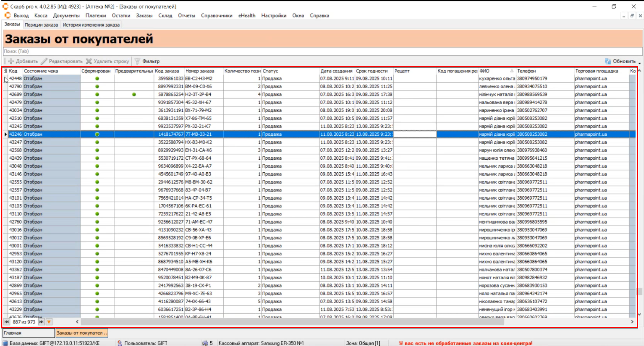The width and height of the screenshot is (644, 346).
Task: Click the Пользователь user icon in status bar
Action: (120, 343)
